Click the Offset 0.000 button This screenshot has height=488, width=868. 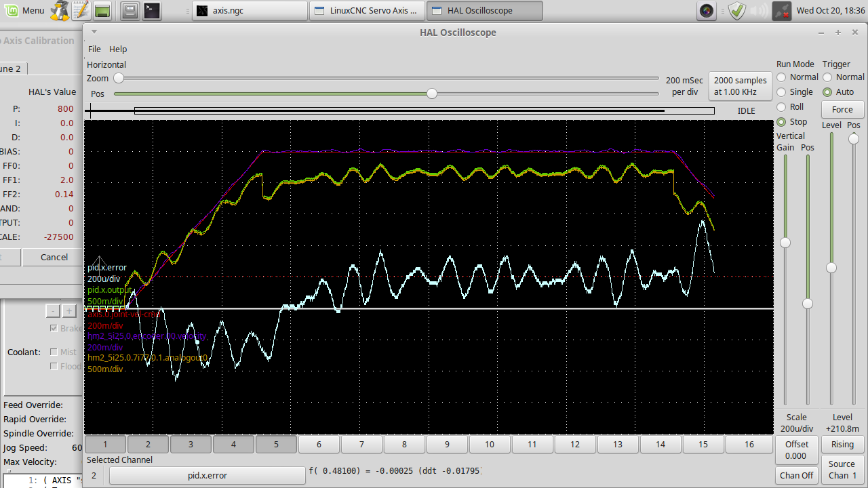click(x=796, y=450)
